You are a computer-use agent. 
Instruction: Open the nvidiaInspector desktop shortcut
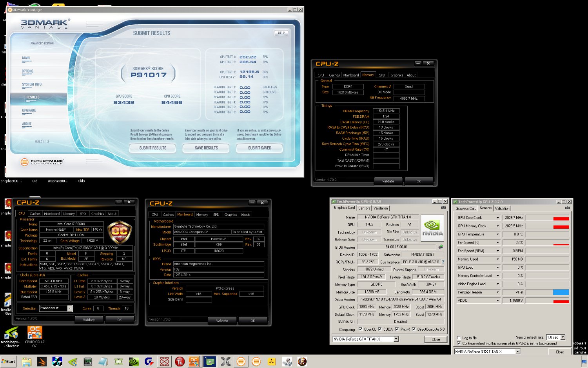pos(12,334)
